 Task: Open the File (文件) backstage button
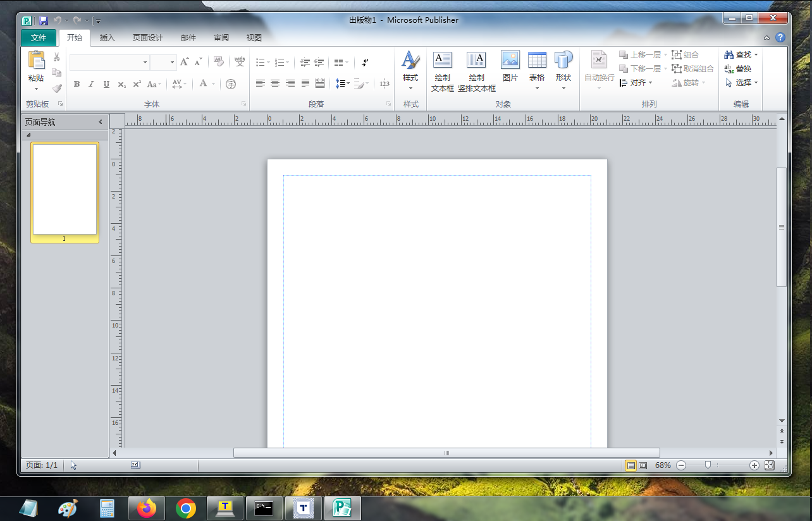[x=39, y=38]
